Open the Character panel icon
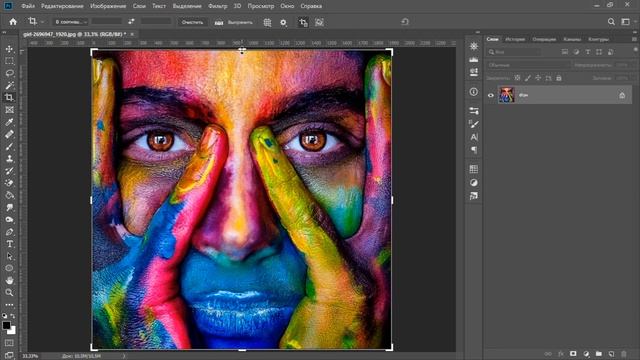This screenshot has width=640, height=360. (474, 137)
